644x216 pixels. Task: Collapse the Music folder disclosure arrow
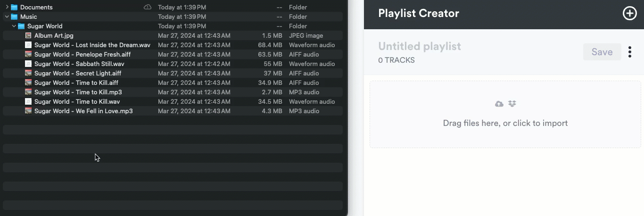click(7, 17)
